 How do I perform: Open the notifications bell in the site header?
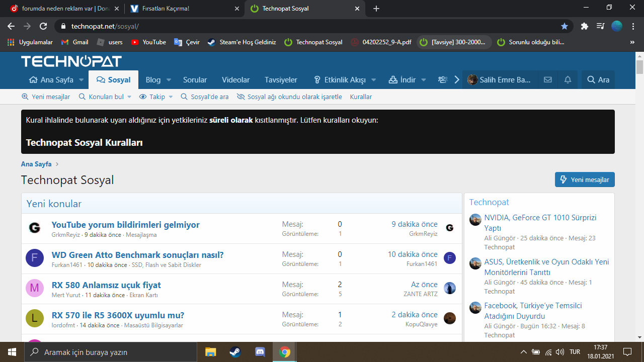point(568,79)
